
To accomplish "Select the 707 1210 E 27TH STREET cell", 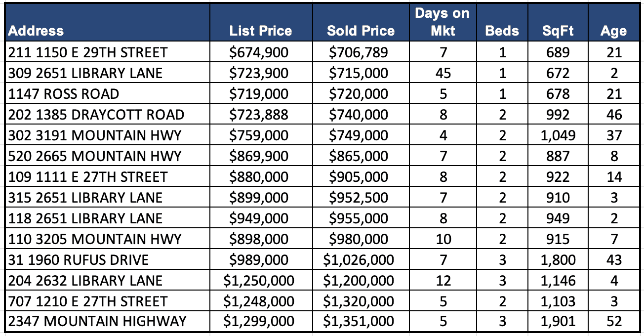I will point(88,301).
